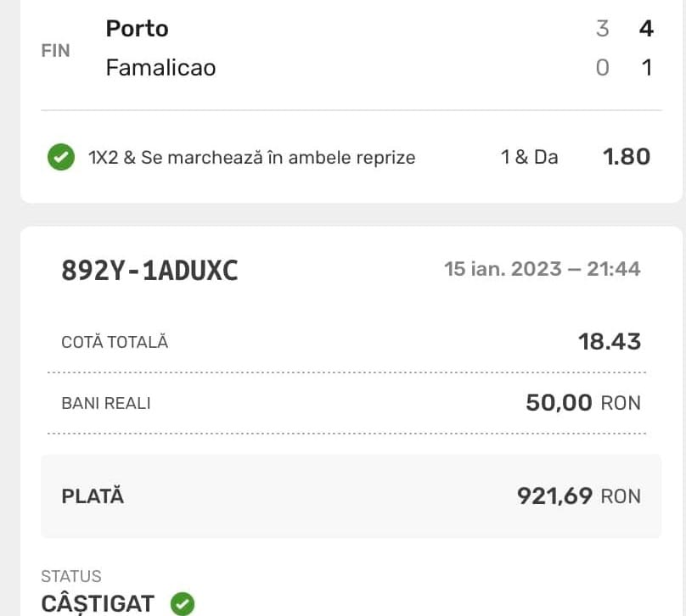Click Porto's final score of 4

(646, 29)
